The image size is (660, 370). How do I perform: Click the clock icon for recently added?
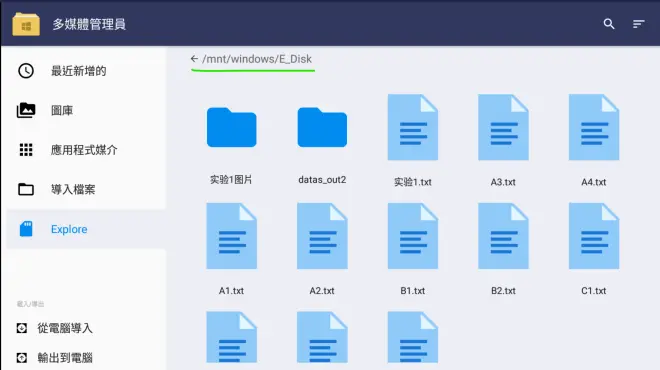pyautogui.click(x=26, y=71)
